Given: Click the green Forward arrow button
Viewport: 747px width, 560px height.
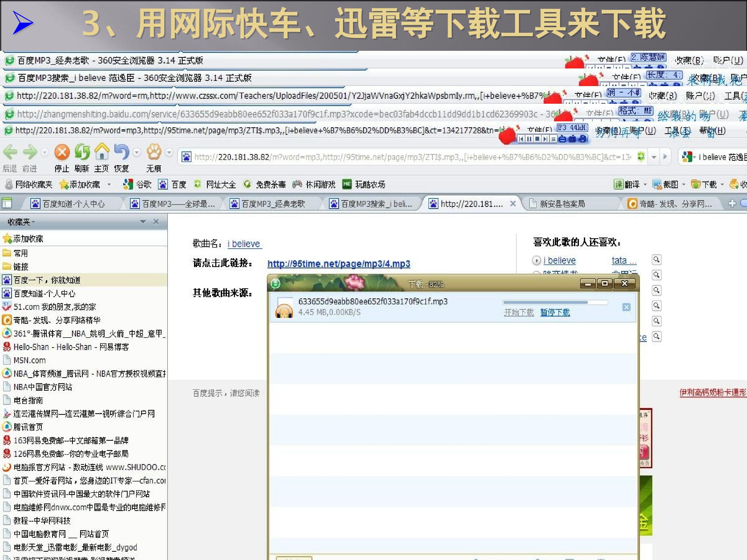Looking at the screenshot, I should click(30, 152).
